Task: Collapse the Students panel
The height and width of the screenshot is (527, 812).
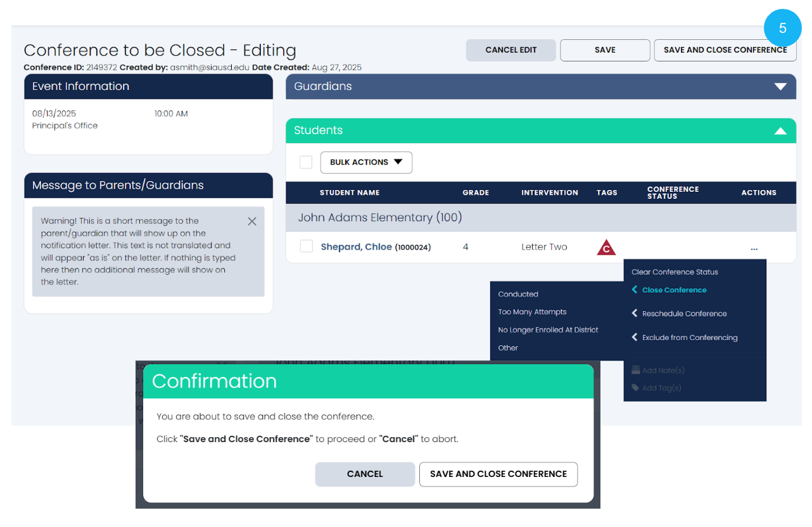Action: click(x=780, y=130)
